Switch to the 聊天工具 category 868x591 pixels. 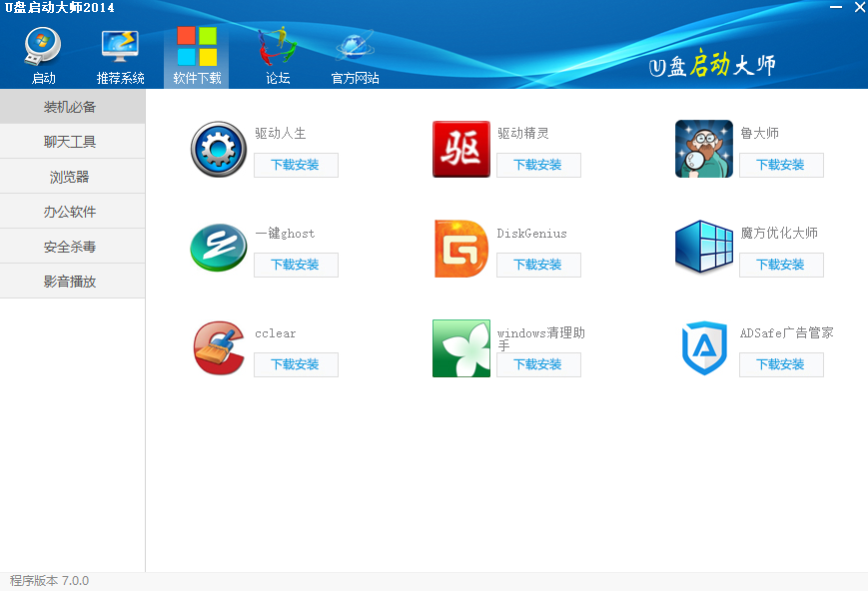tap(73, 142)
